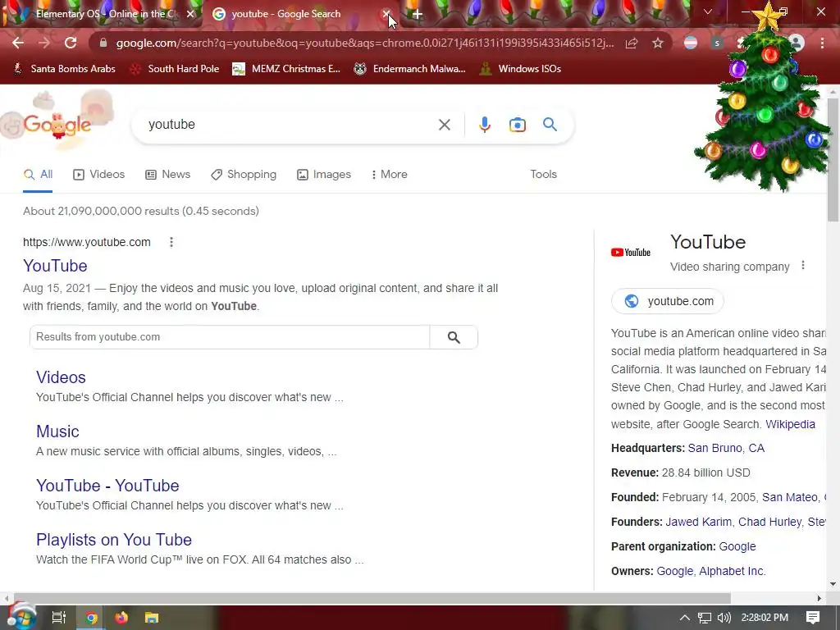This screenshot has width=840, height=630.
Task: Open the main YouTube result title
Action: tap(55, 266)
